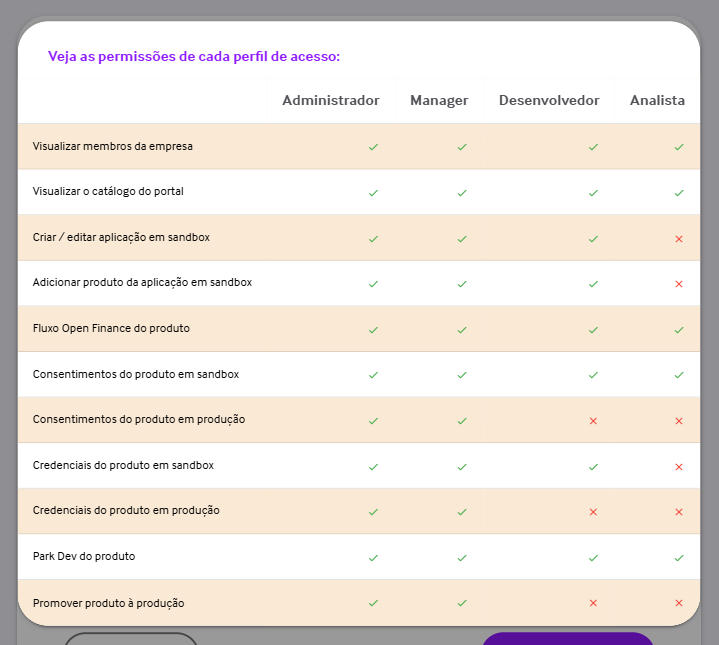This screenshot has width=719, height=645.
Task: Click the Desenvolvedor column header
Action: coord(549,100)
